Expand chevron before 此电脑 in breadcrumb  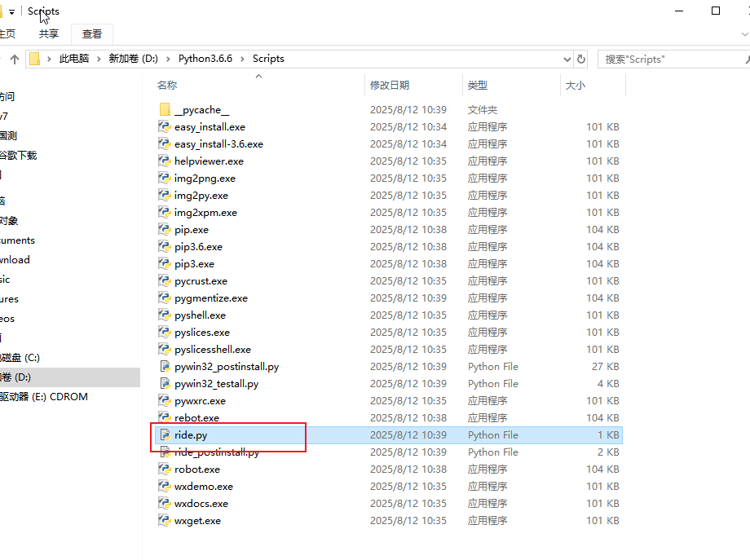click(49, 59)
